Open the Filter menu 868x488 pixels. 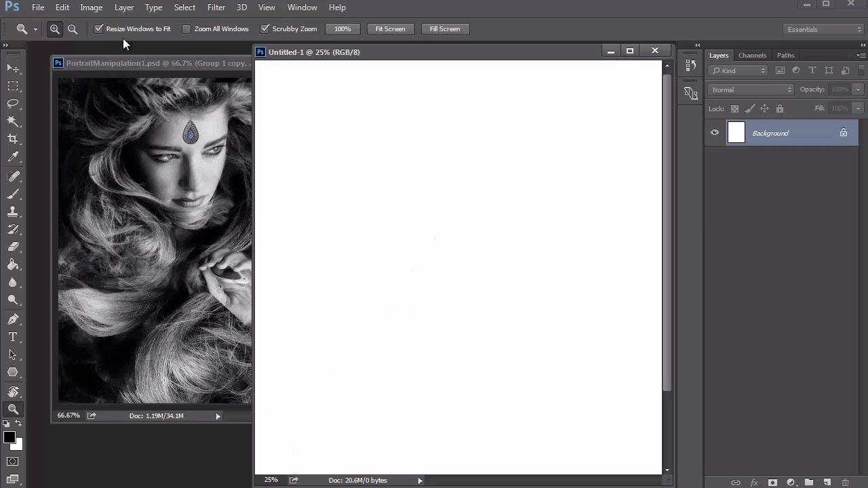(216, 7)
